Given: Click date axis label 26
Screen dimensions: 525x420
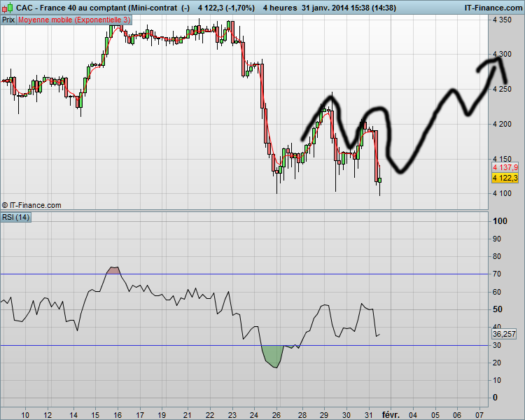Looking at the screenshot, I should [x=276, y=415].
